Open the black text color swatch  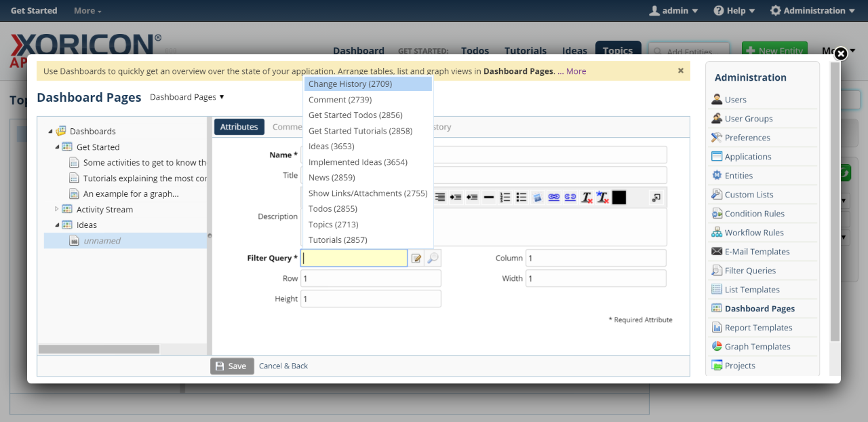(618, 197)
